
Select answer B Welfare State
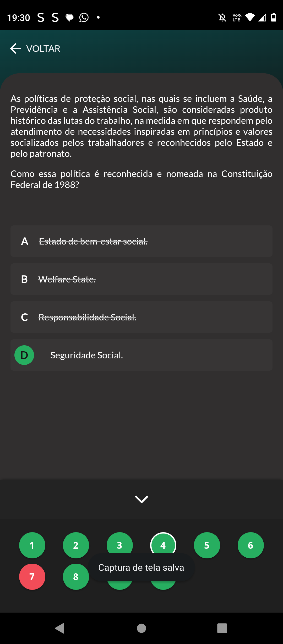[x=141, y=279]
